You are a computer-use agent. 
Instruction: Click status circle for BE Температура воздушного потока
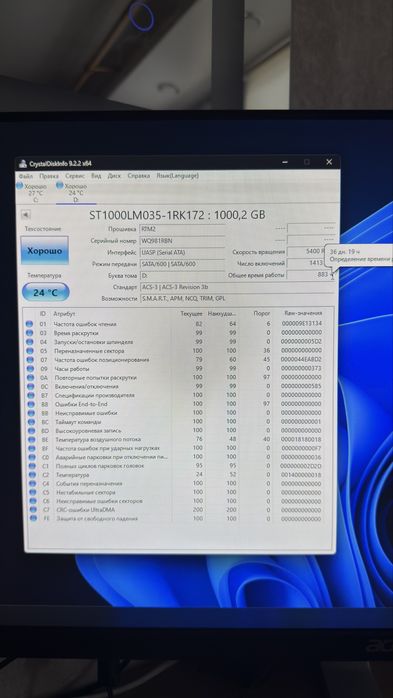[x=32, y=440]
